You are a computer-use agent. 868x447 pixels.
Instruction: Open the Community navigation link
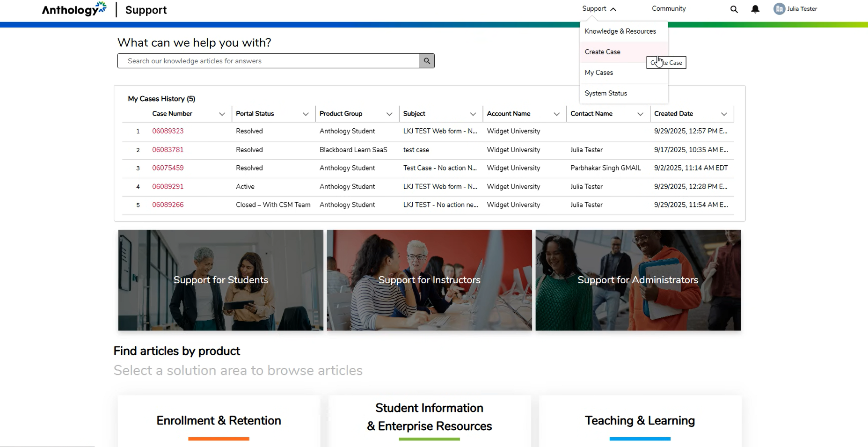click(669, 9)
